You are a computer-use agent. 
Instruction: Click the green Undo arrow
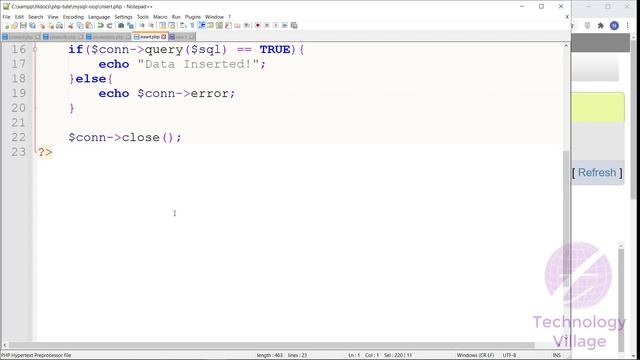tap(100, 25)
